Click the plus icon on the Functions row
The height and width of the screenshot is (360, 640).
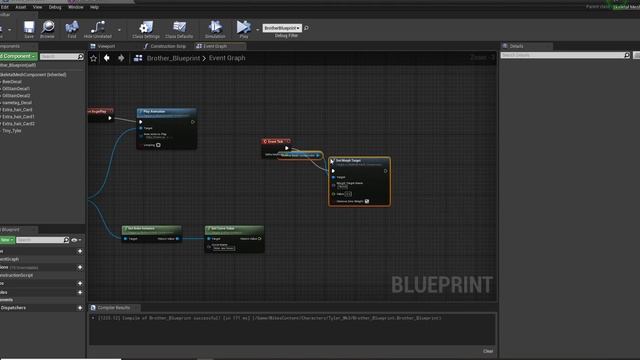click(80, 267)
